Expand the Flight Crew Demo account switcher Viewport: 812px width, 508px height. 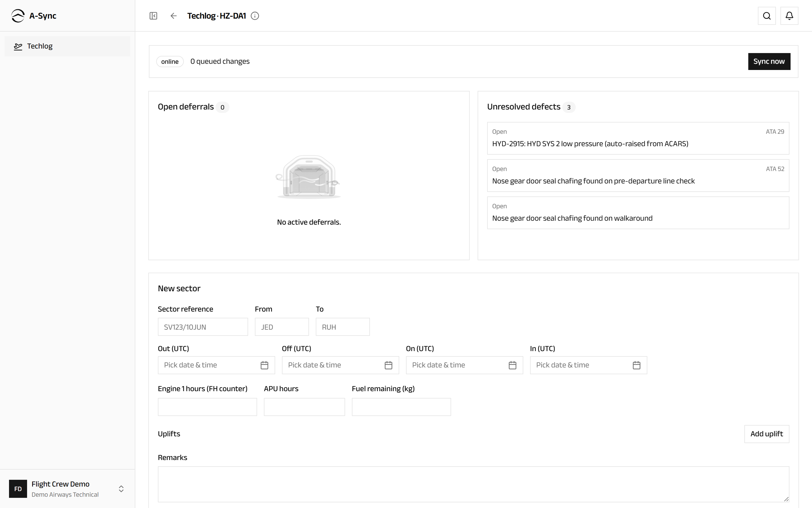121,489
